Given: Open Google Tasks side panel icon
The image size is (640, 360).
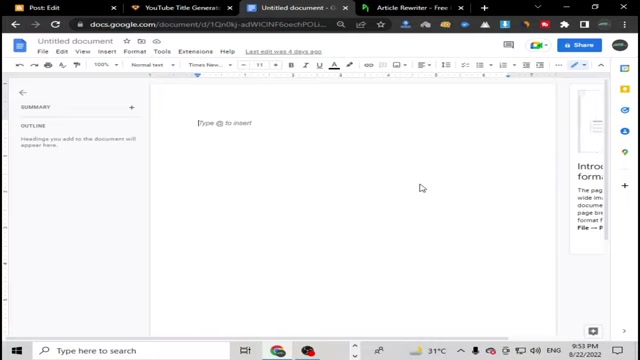Looking at the screenshot, I should point(624,110).
